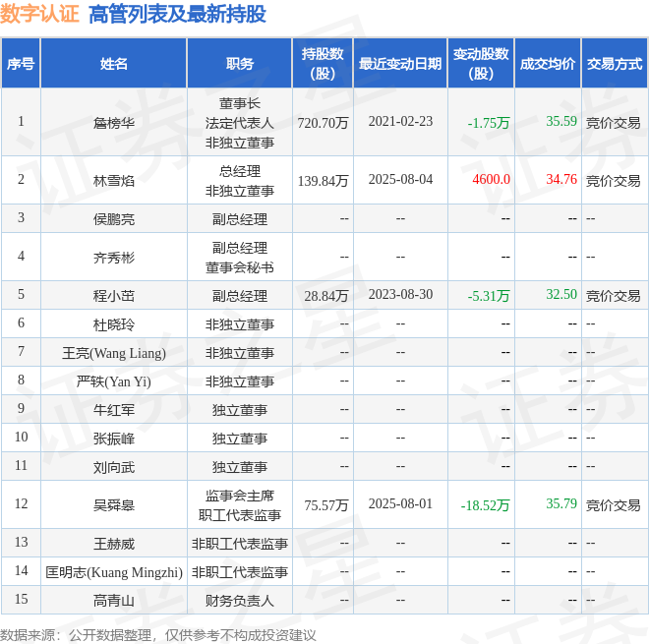Image resolution: width=649 pixels, height=644 pixels.
Task: Click the 数字认证 title text
Action: [x=39, y=14]
